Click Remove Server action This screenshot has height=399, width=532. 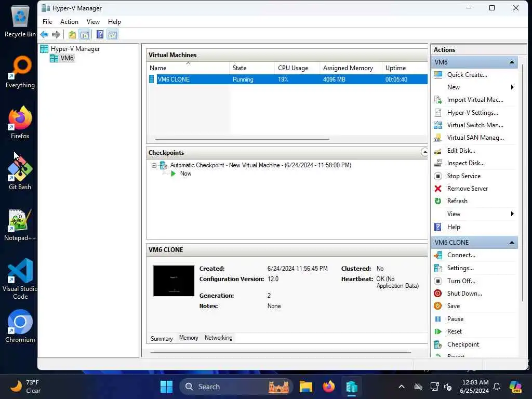[468, 189]
